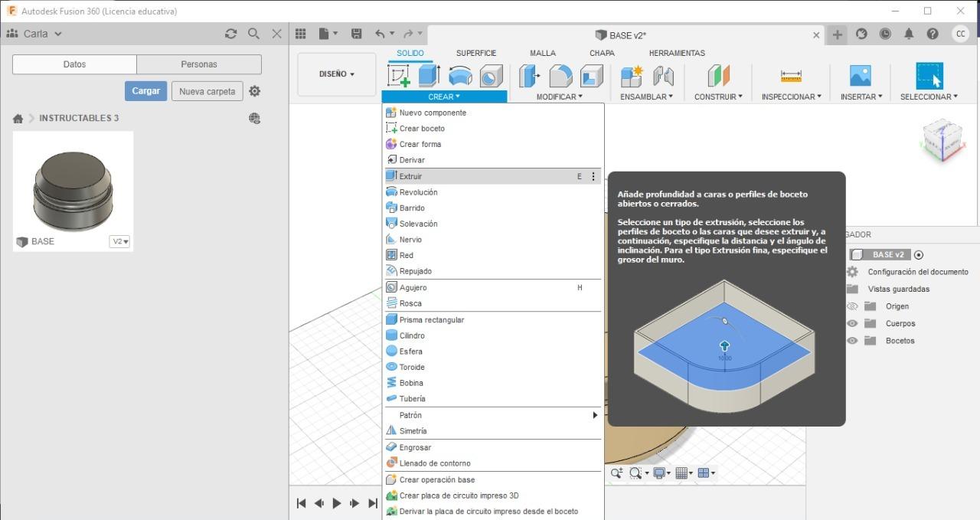Click the Nuevo componente assemble icon

[632, 76]
